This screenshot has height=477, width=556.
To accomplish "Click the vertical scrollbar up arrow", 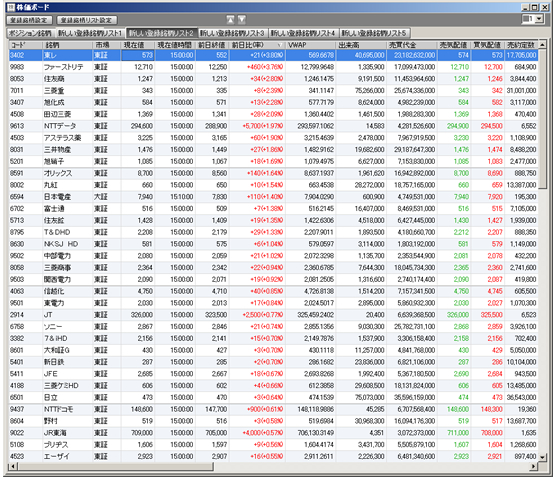I will pos(543,45).
